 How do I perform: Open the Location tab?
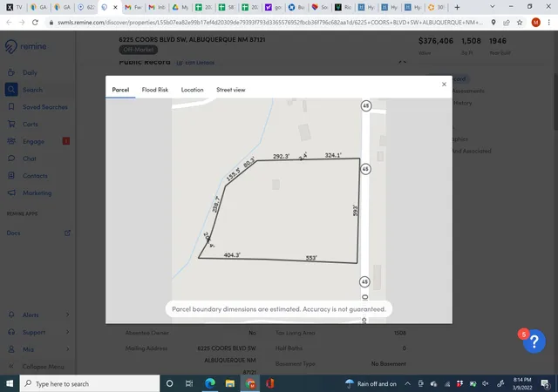192,90
